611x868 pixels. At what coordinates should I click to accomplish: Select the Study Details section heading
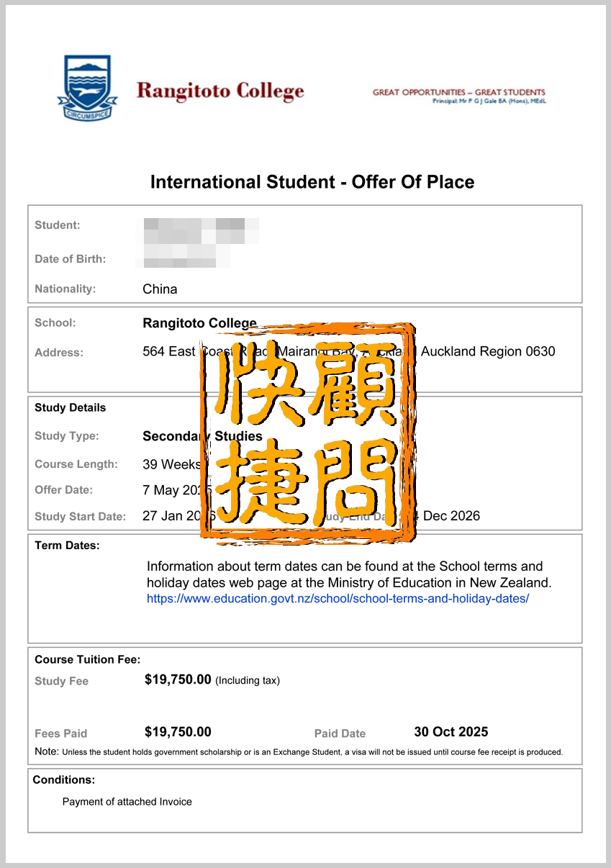coord(70,407)
